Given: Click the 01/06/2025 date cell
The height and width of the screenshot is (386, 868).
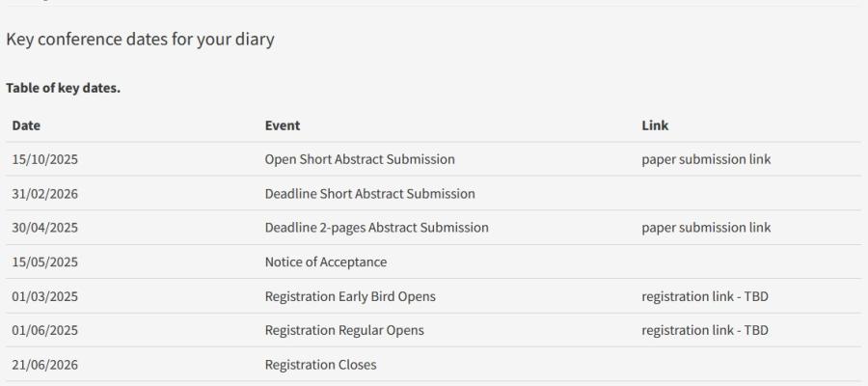Looking at the screenshot, I should [x=45, y=330].
